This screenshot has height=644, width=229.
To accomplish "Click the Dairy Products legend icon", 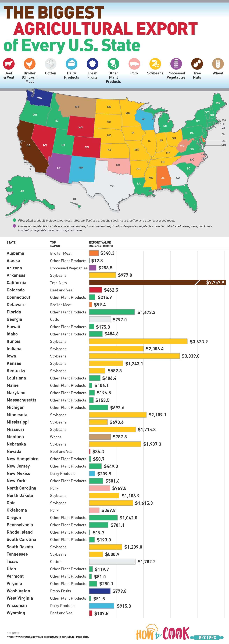I will pos(71,64).
